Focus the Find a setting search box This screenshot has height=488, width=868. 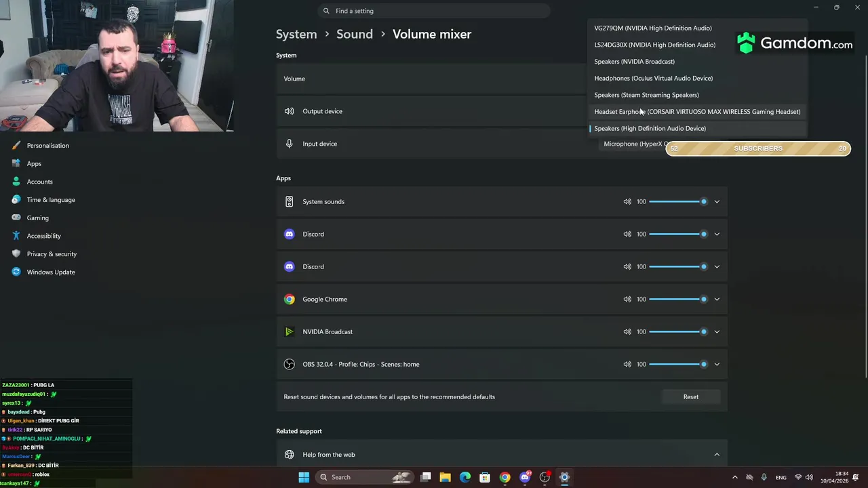(x=434, y=11)
